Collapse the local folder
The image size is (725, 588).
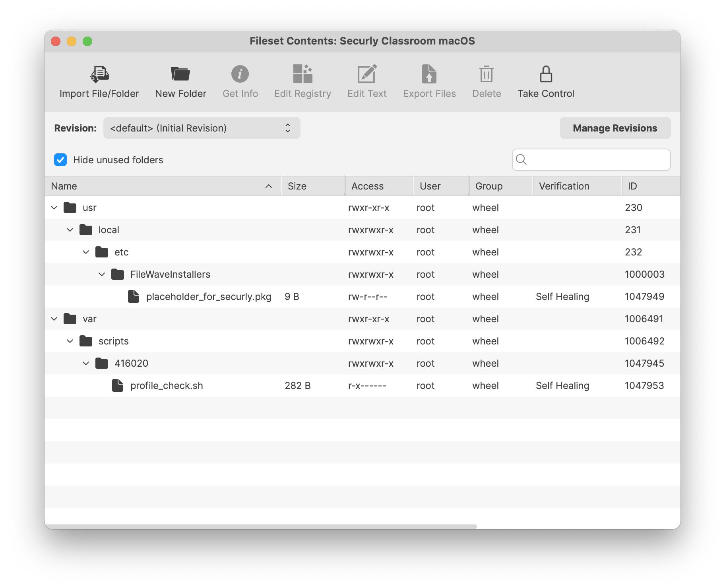click(70, 230)
